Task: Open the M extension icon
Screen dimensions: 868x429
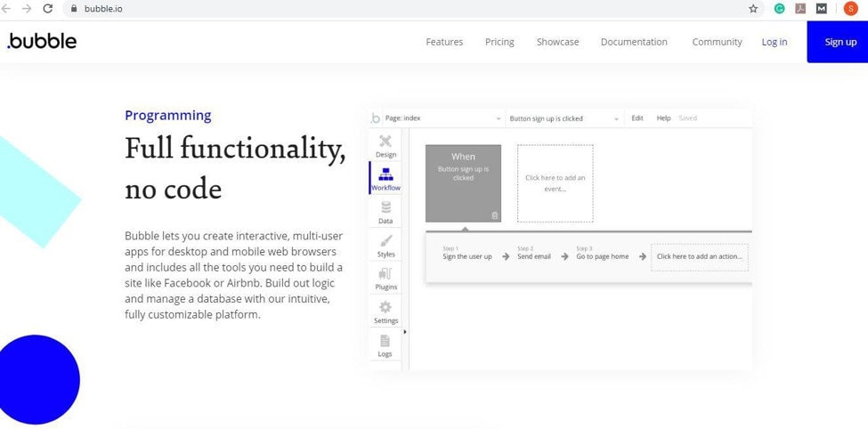Action: 822,8
